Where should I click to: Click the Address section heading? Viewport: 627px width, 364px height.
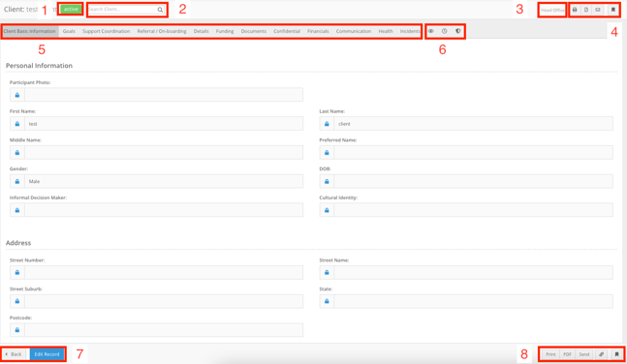pos(18,243)
